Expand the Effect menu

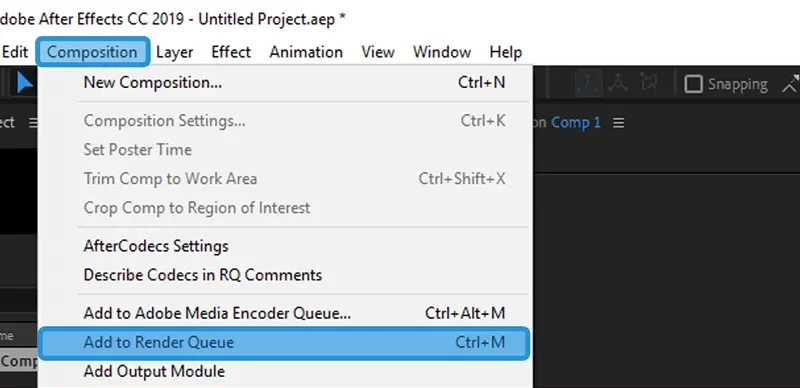pyautogui.click(x=231, y=52)
